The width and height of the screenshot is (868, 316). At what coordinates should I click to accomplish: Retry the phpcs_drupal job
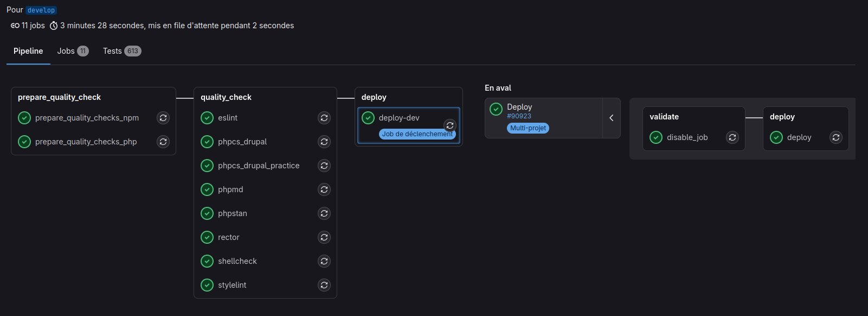point(324,142)
